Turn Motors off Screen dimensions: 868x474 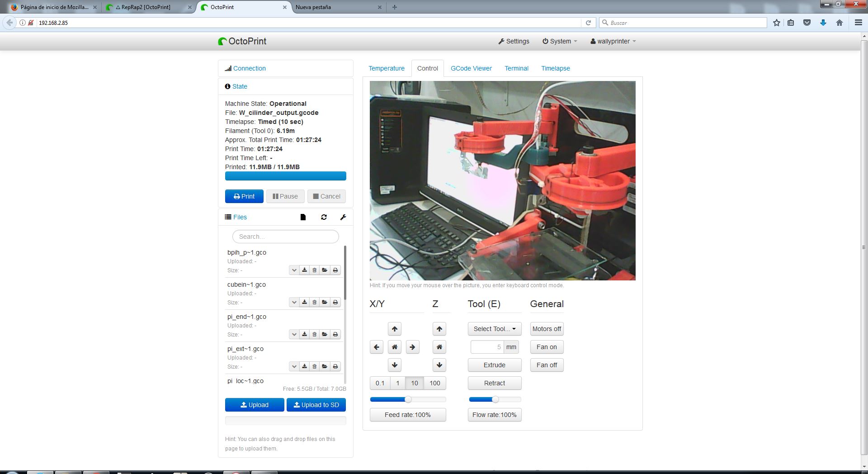point(547,329)
